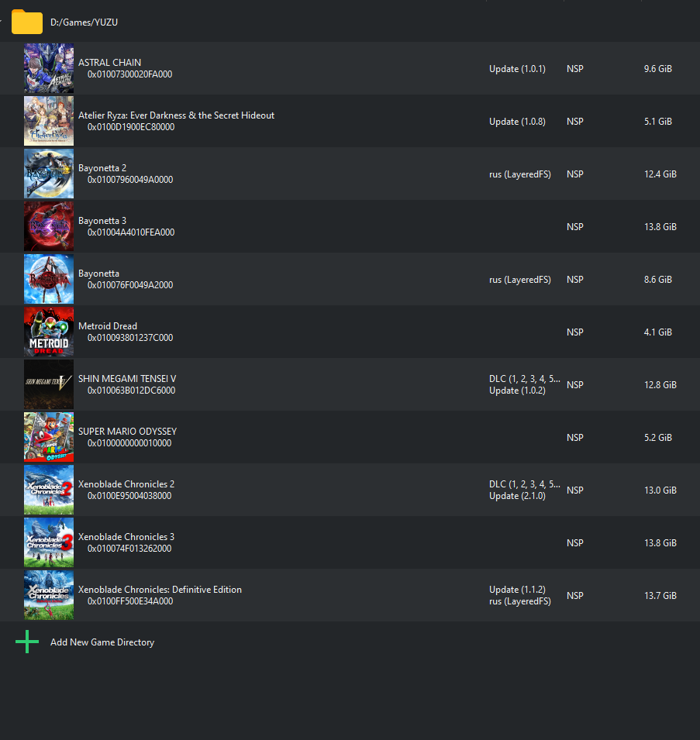This screenshot has width=700, height=740.
Task: Select the Xenoblade Chronicles 2 cover art
Action: click(49, 490)
